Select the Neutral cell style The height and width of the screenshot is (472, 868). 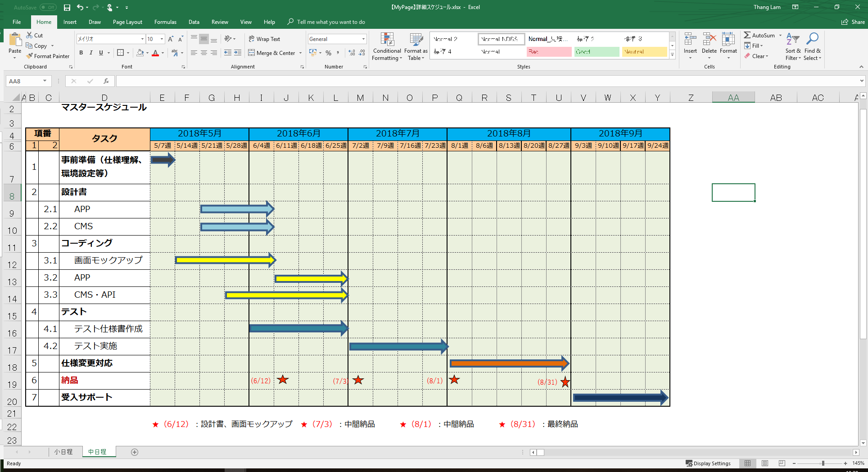[x=644, y=52]
